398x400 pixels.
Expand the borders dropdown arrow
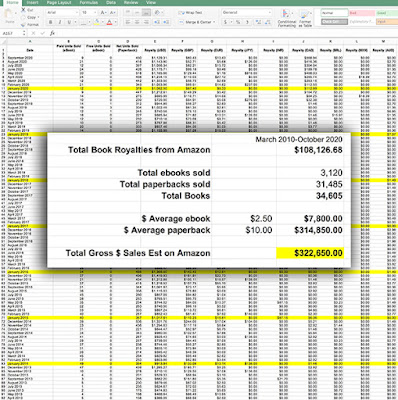click(89, 22)
